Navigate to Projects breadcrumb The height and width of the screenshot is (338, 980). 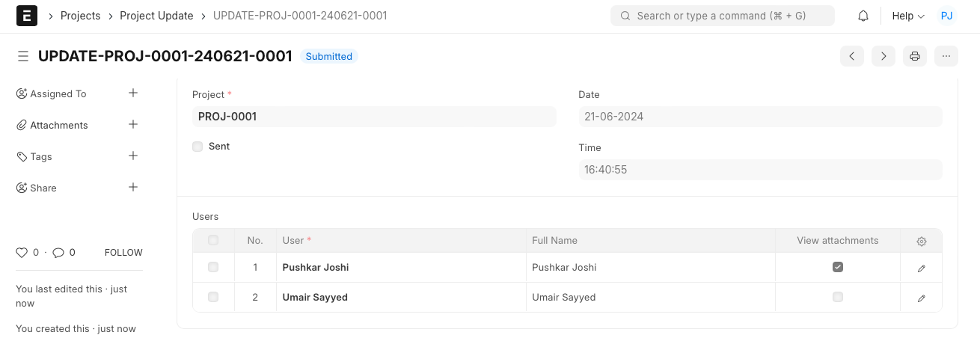tap(80, 16)
